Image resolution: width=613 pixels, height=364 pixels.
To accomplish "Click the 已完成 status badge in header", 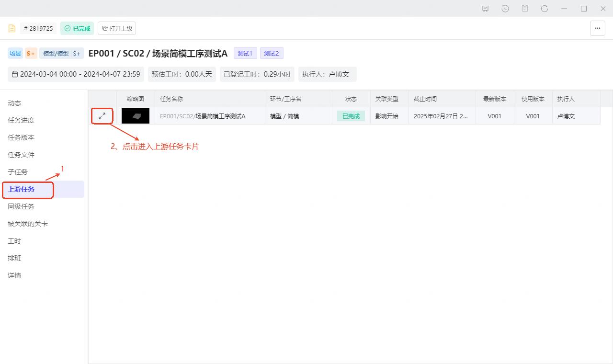I will coord(77,28).
